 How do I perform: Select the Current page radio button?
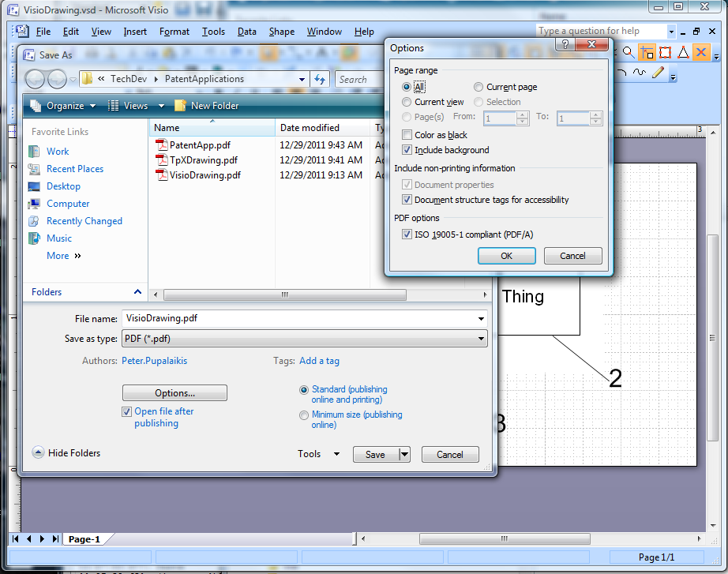(479, 87)
